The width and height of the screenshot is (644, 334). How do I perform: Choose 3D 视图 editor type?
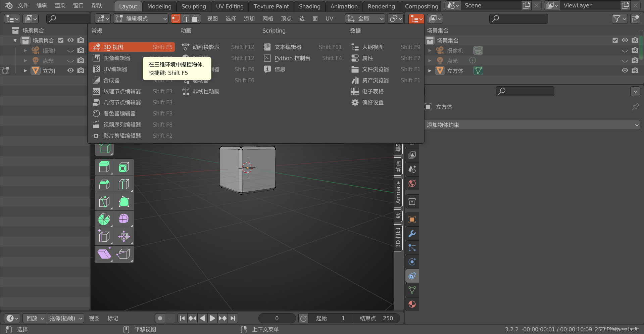click(132, 47)
